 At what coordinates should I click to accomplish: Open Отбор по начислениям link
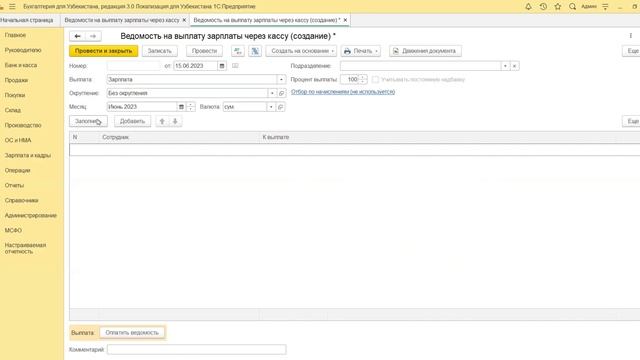pyautogui.click(x=343, y=92)
